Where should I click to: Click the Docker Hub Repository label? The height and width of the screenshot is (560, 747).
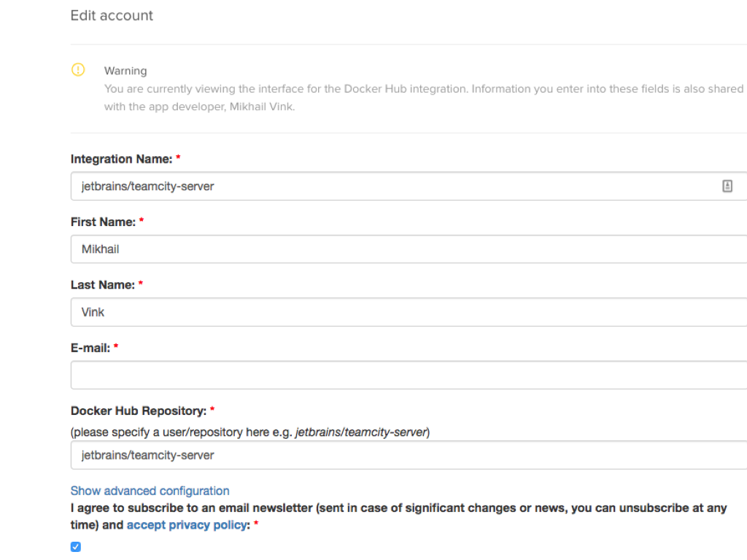click(138, 411)
